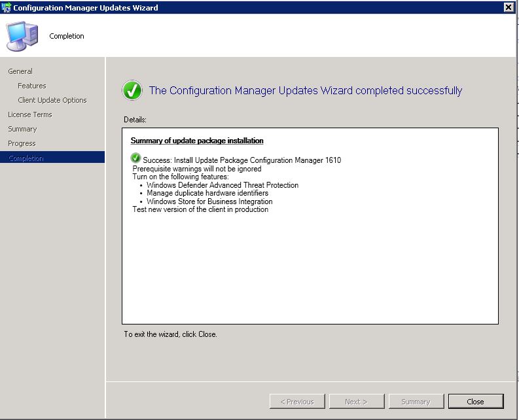The width and height of the screenshot is (519, 420).
Task: Click 'Turn on the following features:' line
Action: point(181,177)
